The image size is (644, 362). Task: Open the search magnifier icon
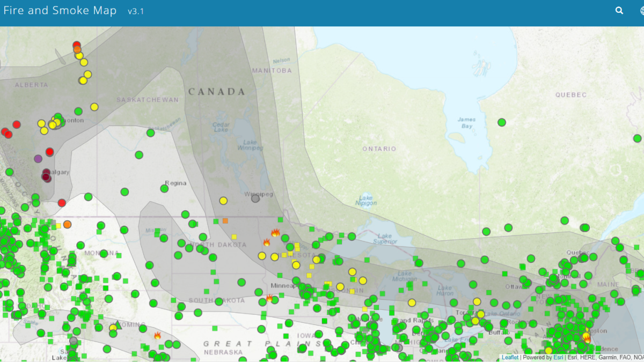tap(619, 11)
